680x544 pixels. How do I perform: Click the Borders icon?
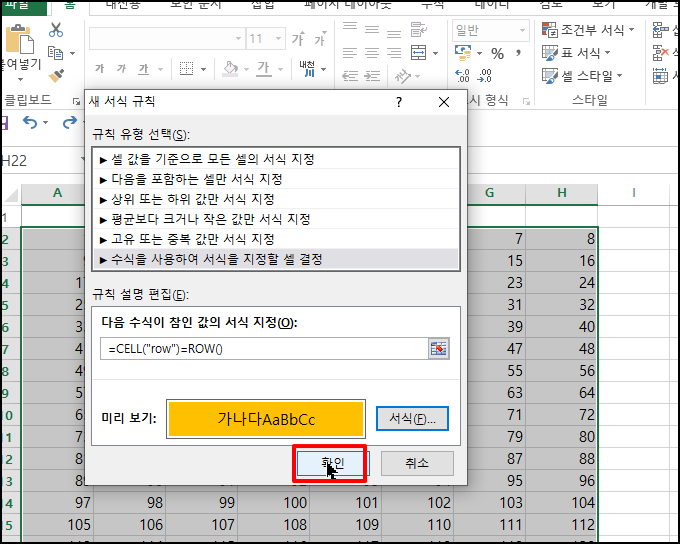(186, 69)
